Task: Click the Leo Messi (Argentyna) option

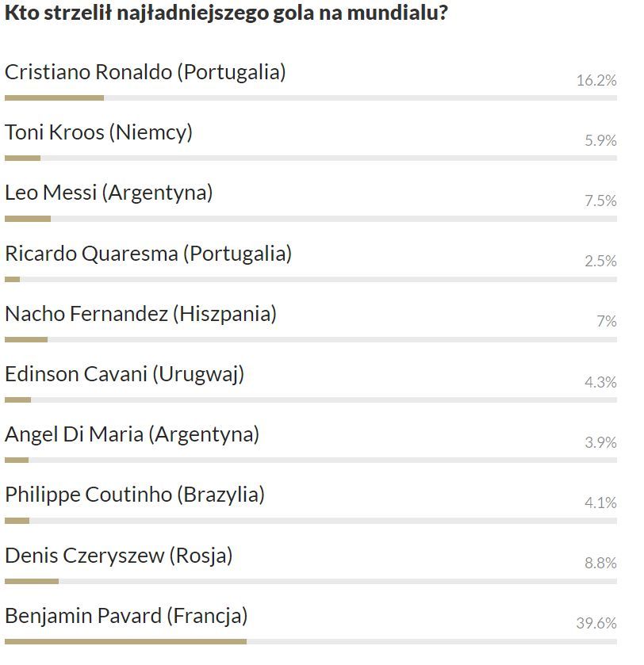Action: 109,193
